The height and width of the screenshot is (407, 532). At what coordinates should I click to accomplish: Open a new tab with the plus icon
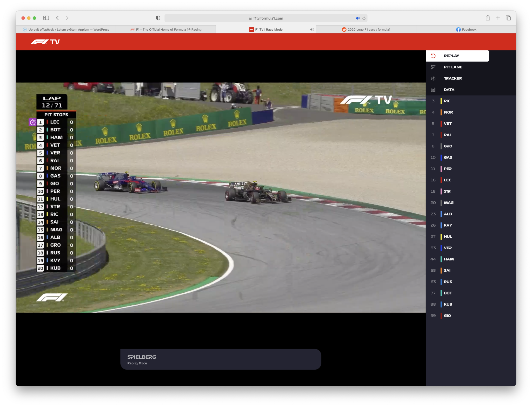coord(498,18)
